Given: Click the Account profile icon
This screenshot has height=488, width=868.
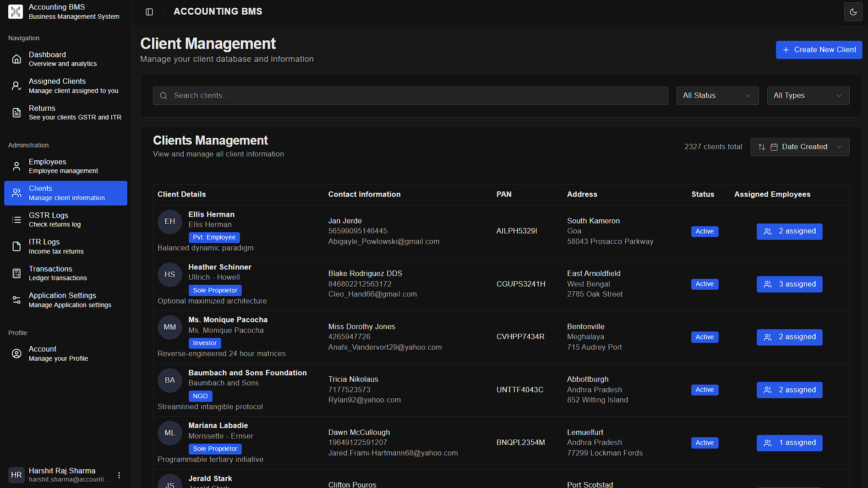Looking at the screenshot, I should pyautogui.click(x=16, y=353).
